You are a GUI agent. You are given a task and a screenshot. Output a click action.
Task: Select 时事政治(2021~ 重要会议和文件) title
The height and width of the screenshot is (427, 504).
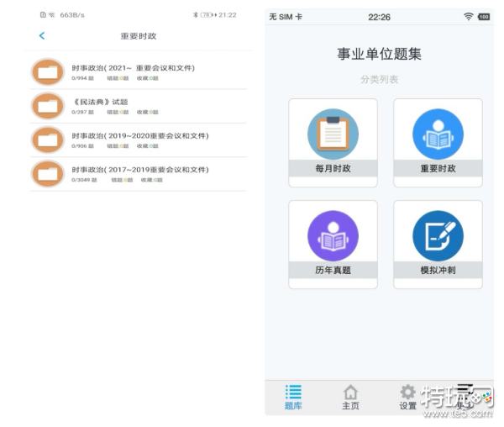(x=133, y=67)
